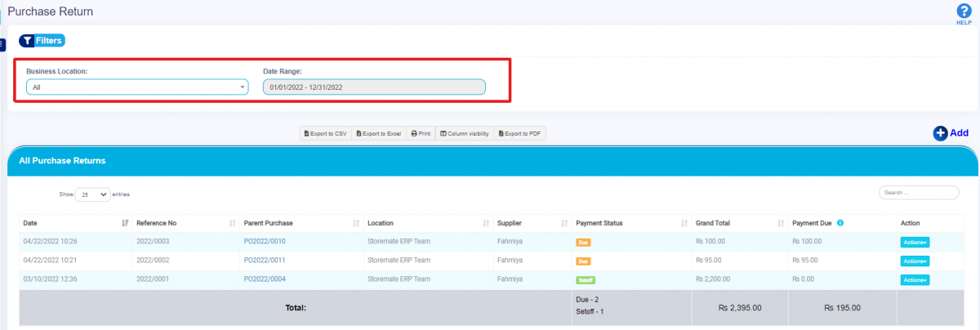Select total Rs 2,395.00 value
This screenshot has height=330, width=980.
[740, 308]
